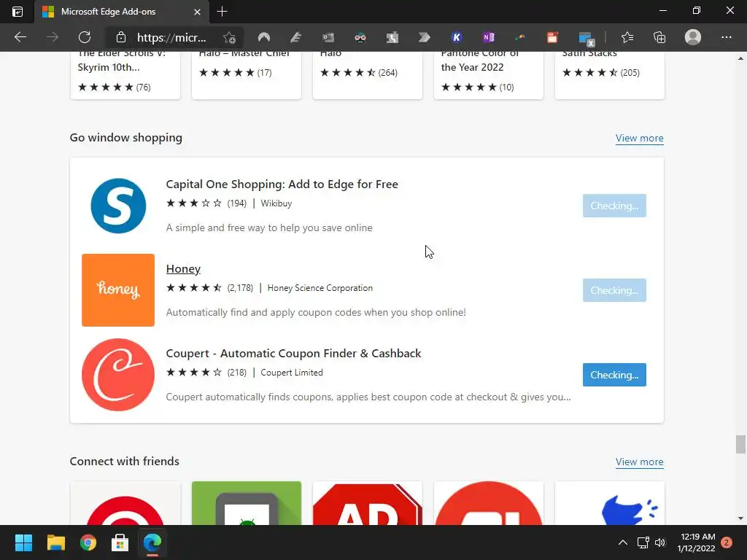
Task: Click the Capital One Shopping logo
Action: (118, 206)
